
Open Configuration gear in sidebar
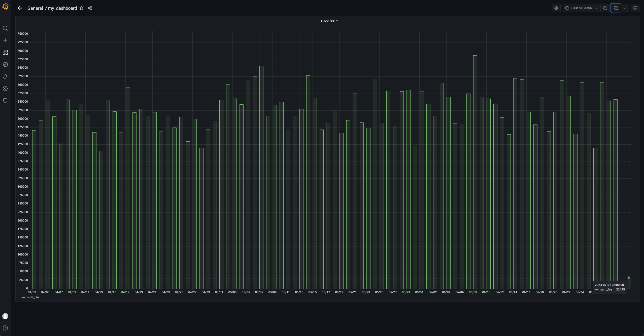click(5, 89)
